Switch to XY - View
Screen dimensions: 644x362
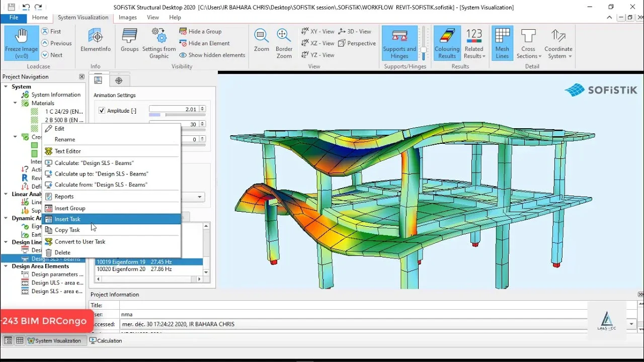click(317, 31)
